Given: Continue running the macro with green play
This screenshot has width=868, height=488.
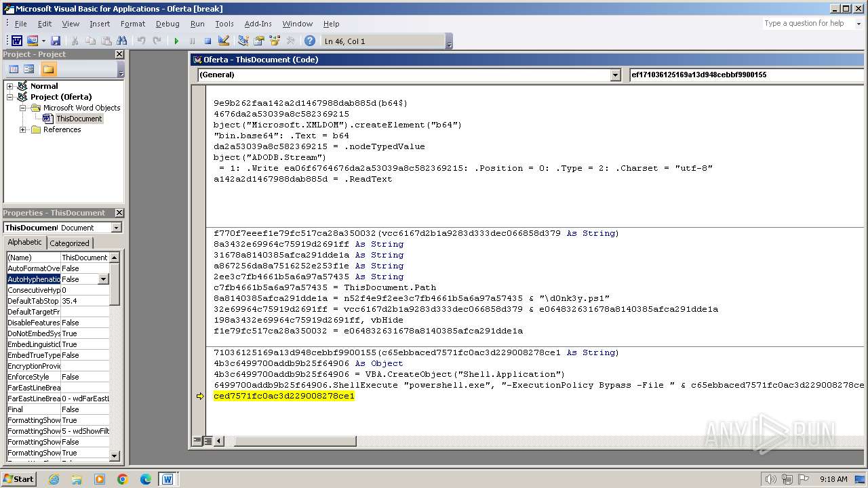Looking at the screenshot, I should point(176,41).
